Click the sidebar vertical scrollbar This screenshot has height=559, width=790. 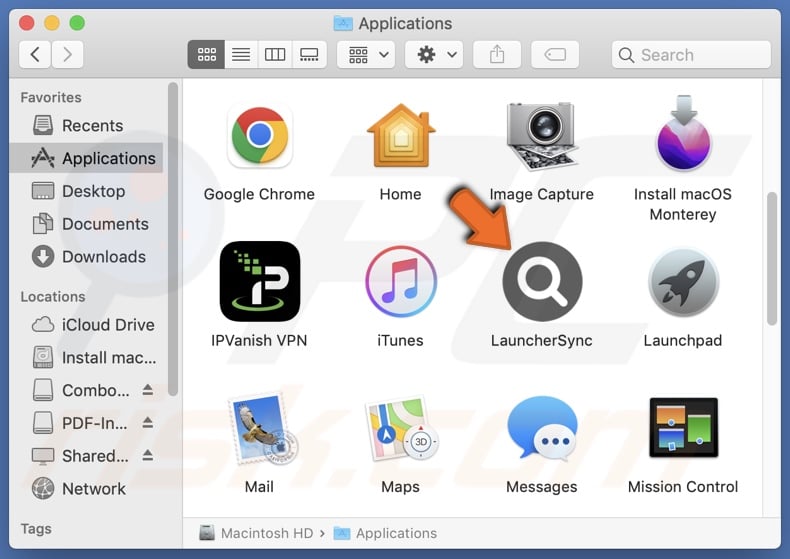(173, 239)
